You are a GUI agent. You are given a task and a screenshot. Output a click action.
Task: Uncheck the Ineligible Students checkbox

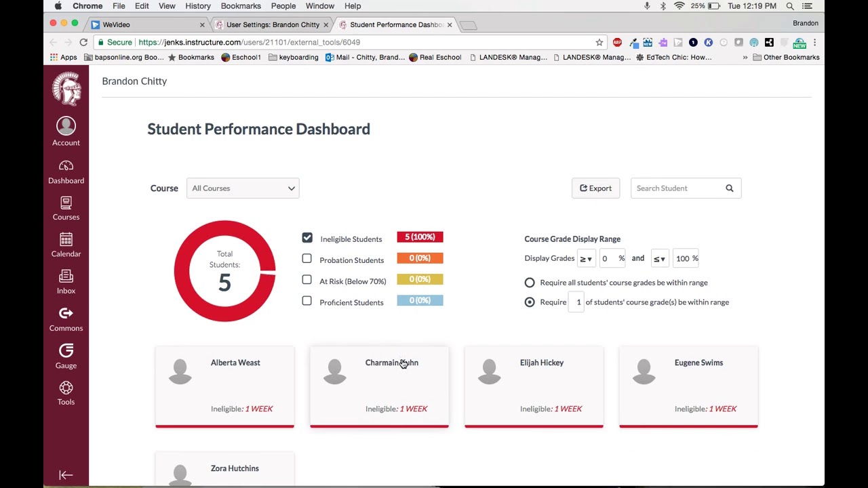[307, 238]
